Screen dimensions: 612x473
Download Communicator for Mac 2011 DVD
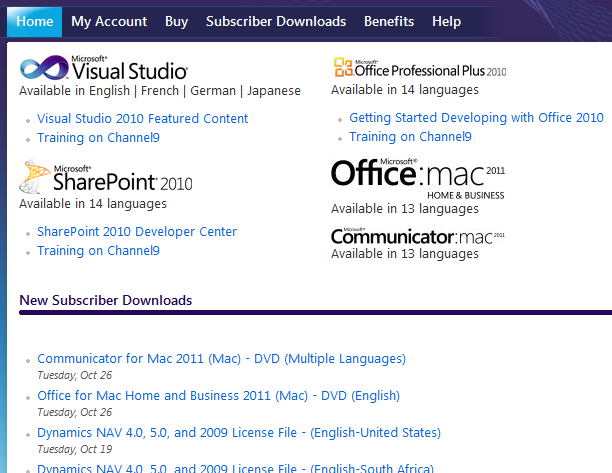point(221,359)
